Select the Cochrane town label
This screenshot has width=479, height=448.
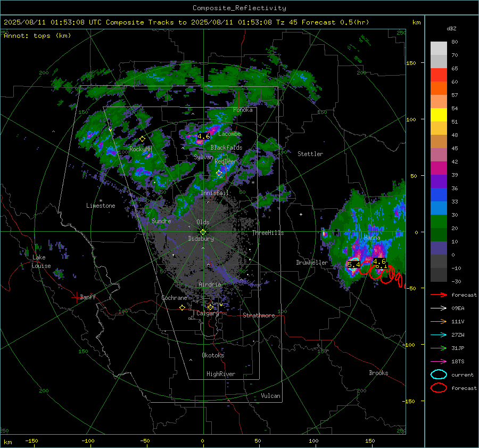(174, 298)
